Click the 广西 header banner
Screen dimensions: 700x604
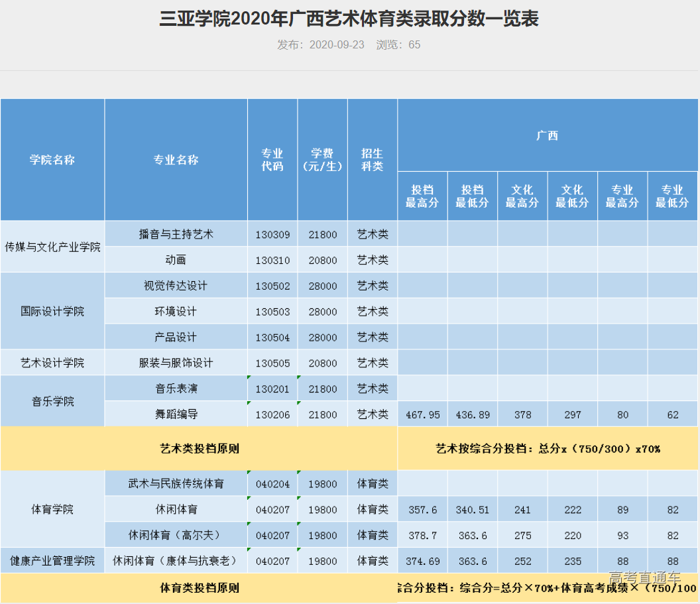[548, 135]
